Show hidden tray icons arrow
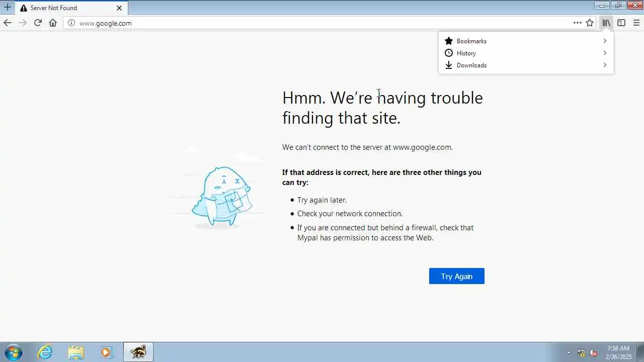 [x=569, y=352]
